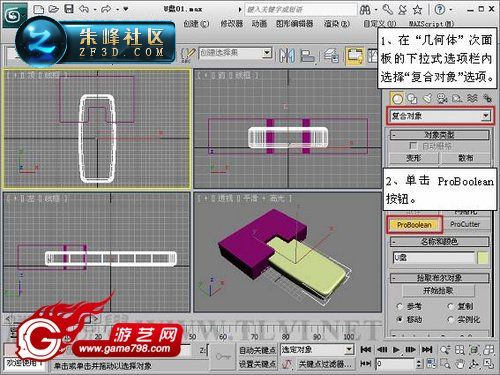500x375 pixels.
Task: Click the Play Animation button
Action: pyautogui.click(x=396, y=349)
